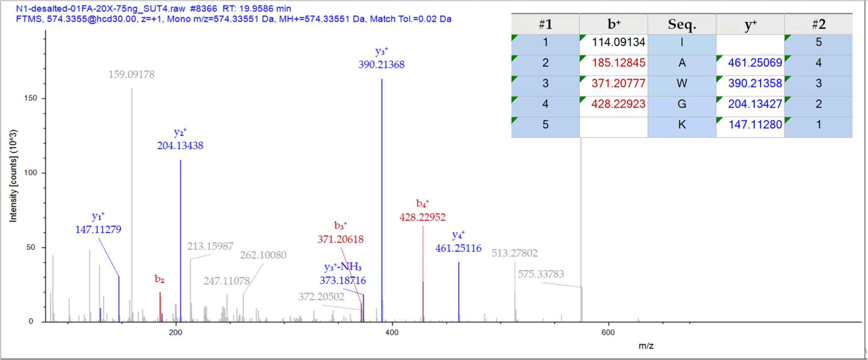
Task: Click the gray peak label 247.11078
Action: (x=226, y=281)
